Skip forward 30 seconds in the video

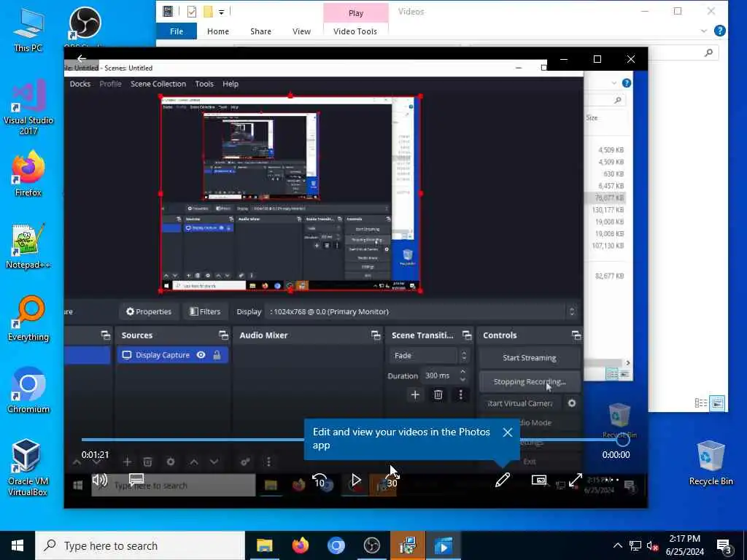click(x=392, y=481)
